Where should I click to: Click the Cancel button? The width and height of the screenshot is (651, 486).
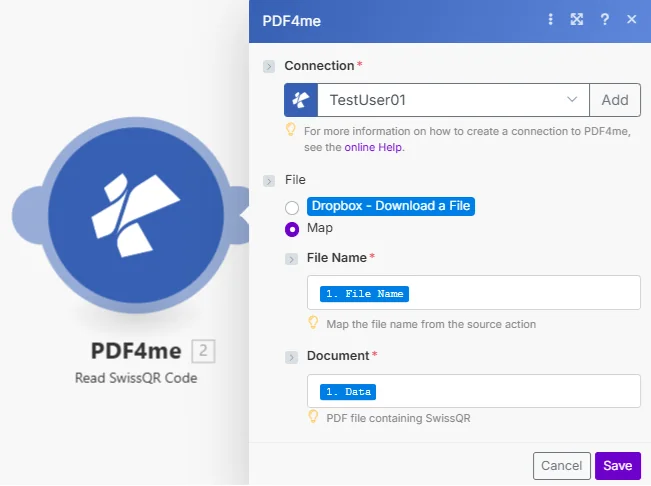coord(562,466)
